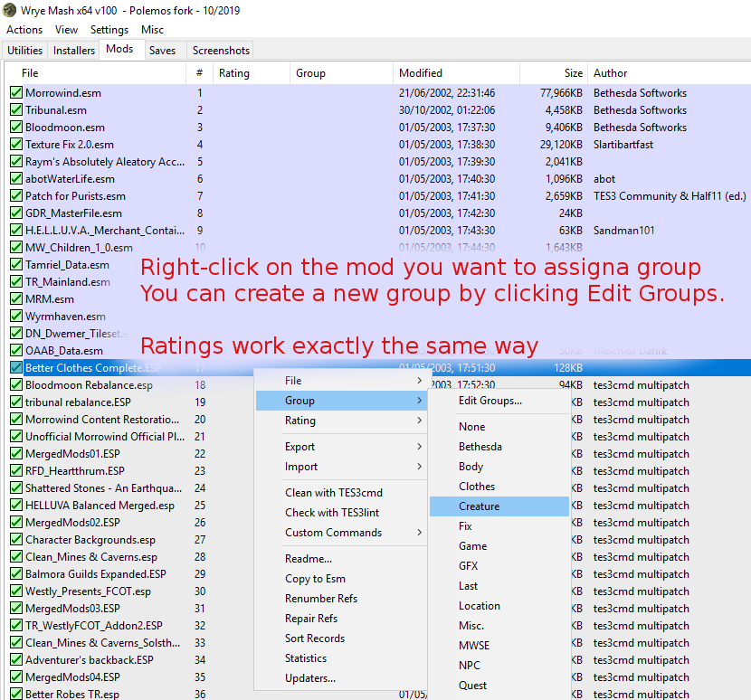Viewport: 751px width, 700px height.
Task: Choose Repair Refs
Action: pos(341,618)
